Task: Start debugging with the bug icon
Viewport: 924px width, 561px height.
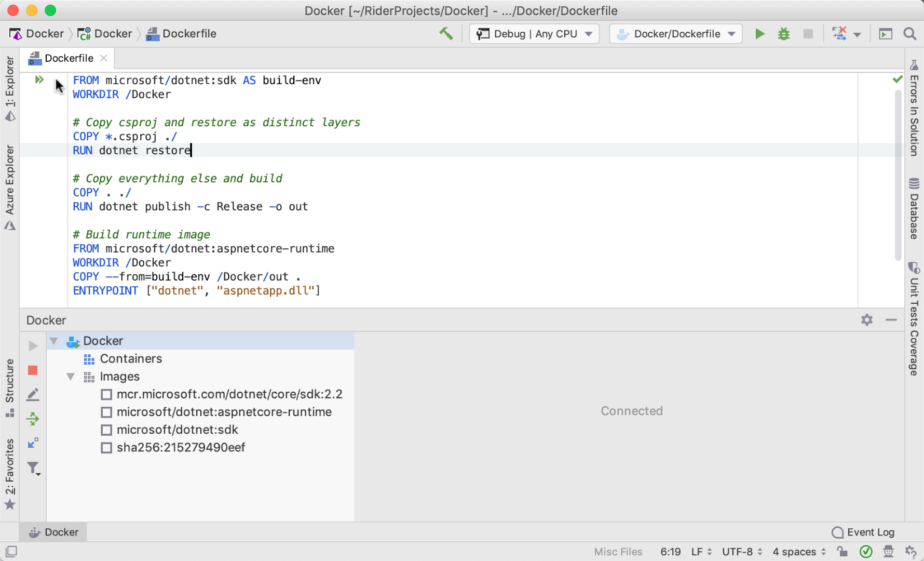Action: click(784, 34)
